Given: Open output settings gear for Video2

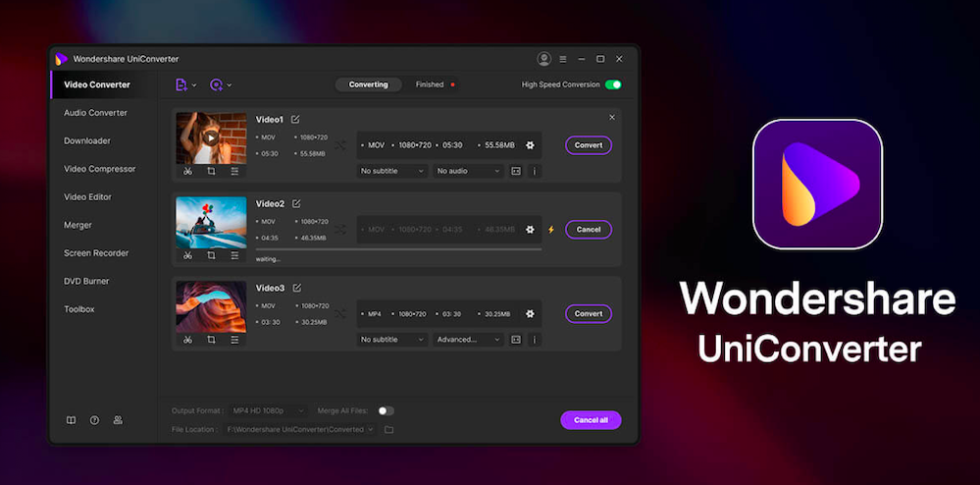Looking at the screenshot, I should pyautogui.click(x=530, y=230).
